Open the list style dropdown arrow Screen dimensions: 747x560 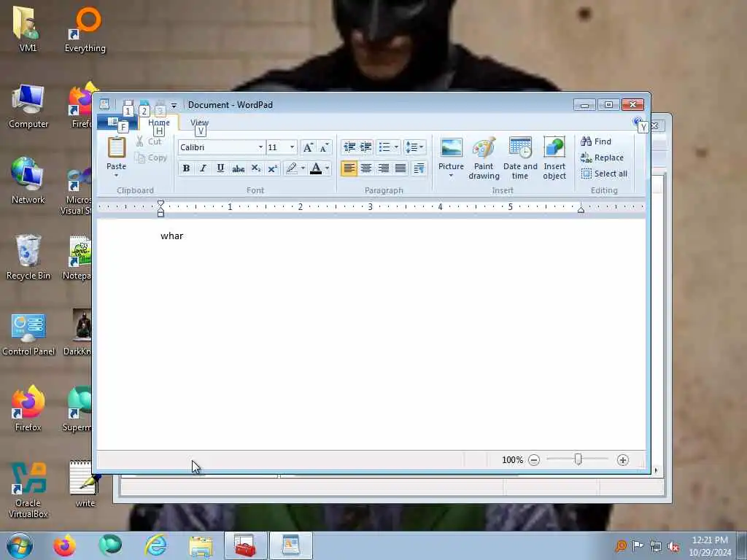(396, 147)
